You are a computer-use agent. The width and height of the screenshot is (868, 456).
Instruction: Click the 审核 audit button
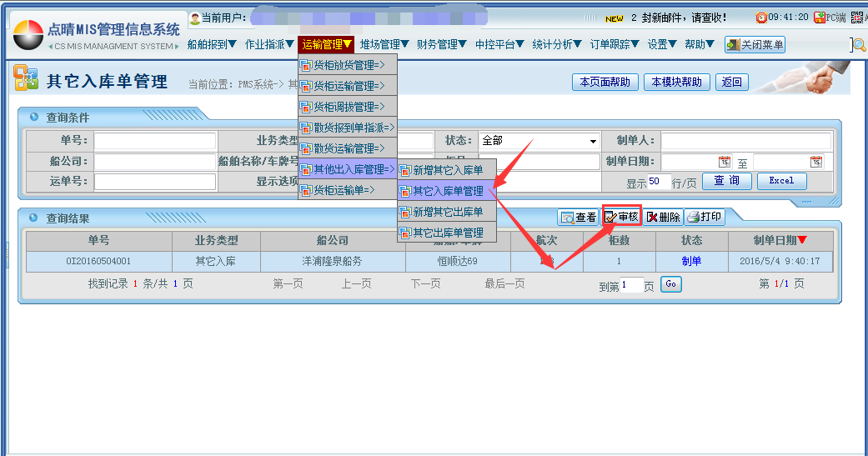tap(621, 217)
